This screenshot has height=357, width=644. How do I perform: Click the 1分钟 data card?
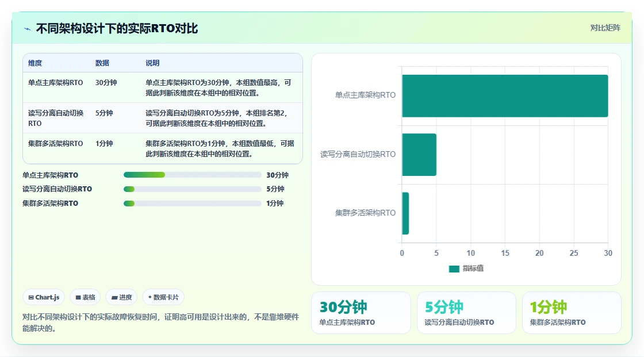pos(572,313)
